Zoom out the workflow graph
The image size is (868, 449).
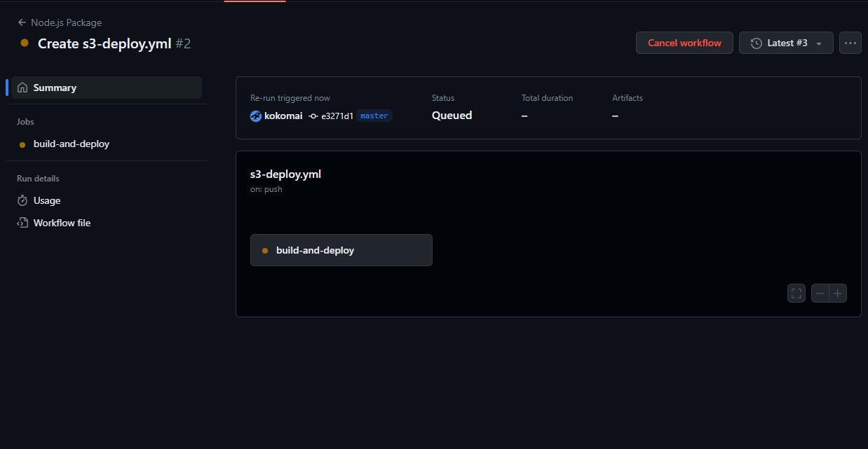coord(820,293)
